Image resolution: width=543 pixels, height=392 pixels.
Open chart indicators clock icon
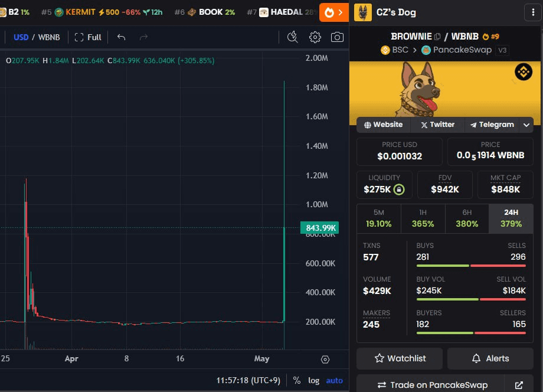pos(292,37)
